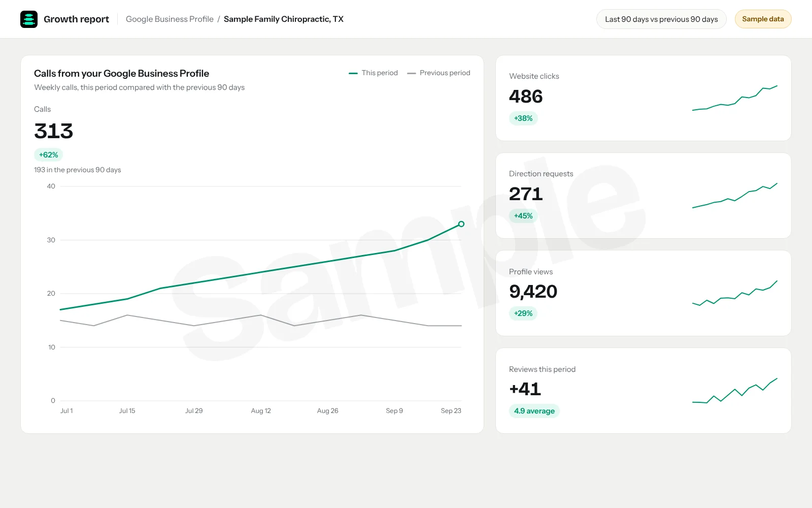Select the 9,420 profile views value
This screenshot has height=508, width=812.
coord(533,292)
